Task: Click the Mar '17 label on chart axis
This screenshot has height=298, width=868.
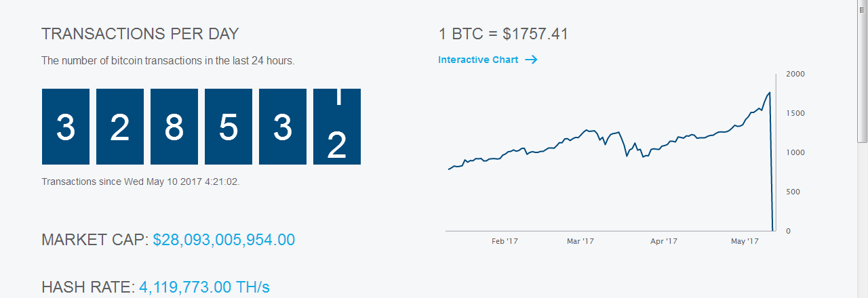Action: [x=580, y=241]
